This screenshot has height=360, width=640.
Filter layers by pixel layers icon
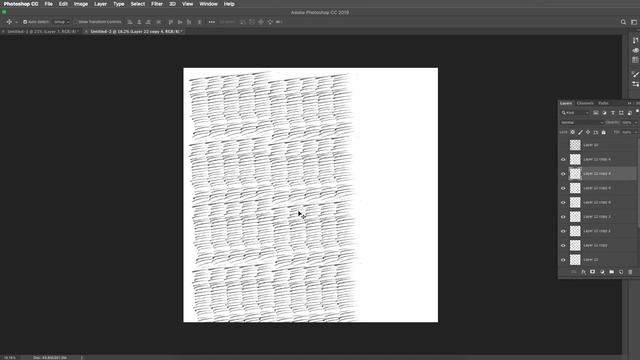click(596, 113)
